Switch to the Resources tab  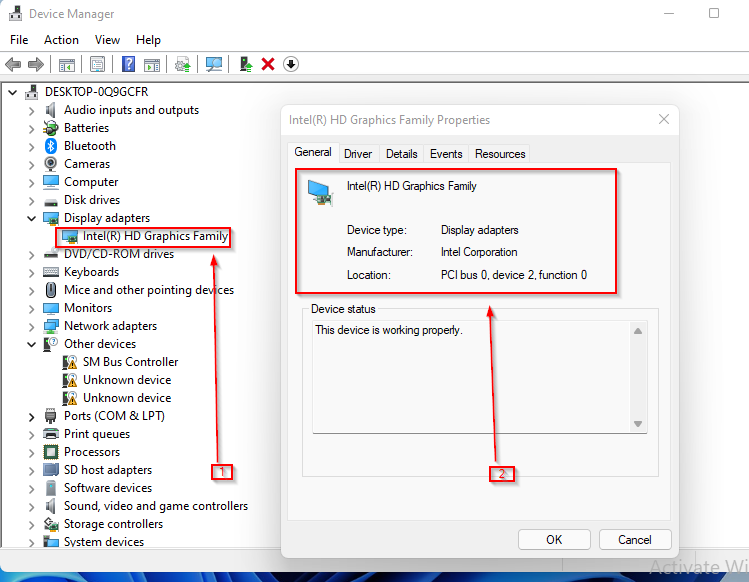pos(500,154)
